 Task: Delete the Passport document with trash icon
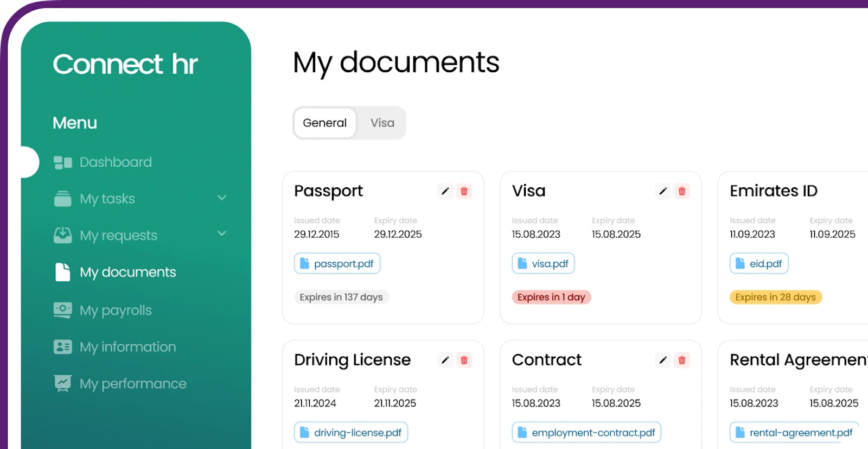[x=464, y=191]
